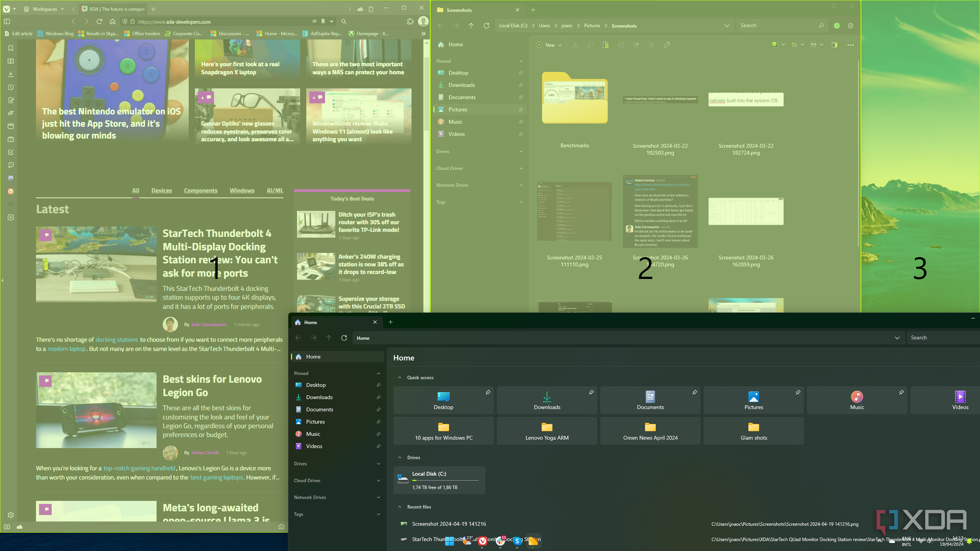Unpin Music in the Screenshots window sidebar

[x=521, y=122]
